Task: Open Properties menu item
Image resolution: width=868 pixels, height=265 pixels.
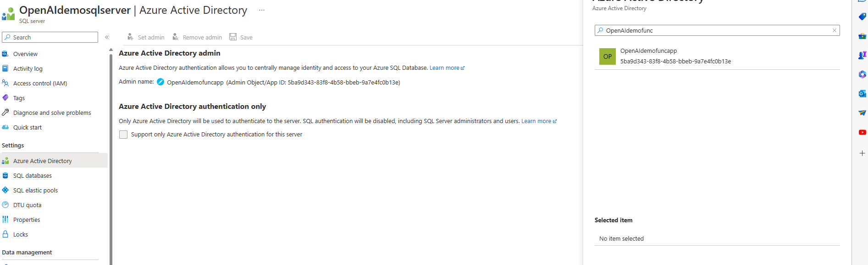Action: [27, 220]
